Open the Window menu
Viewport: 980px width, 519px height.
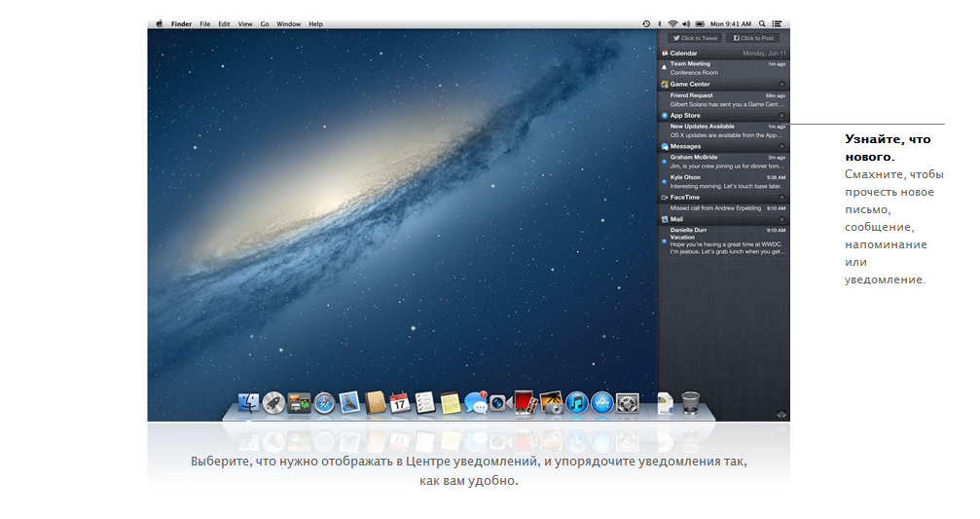tap(289, 23)
